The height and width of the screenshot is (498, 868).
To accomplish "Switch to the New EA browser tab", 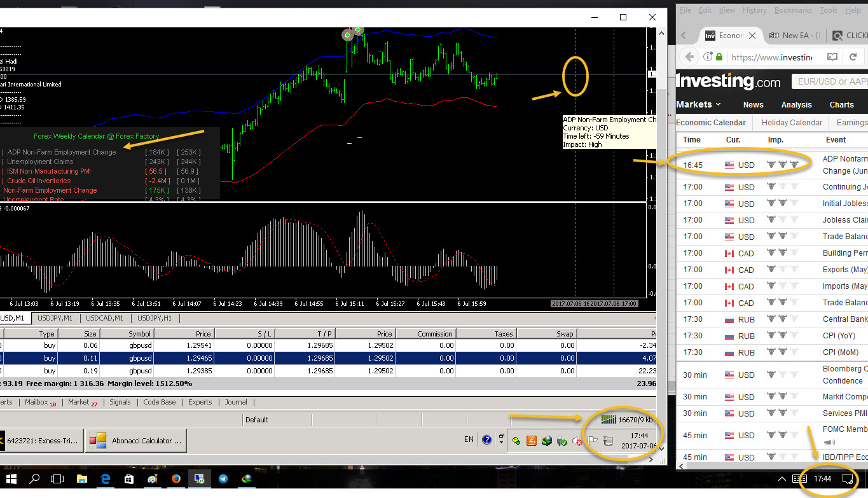I will click(x=794, y=36).
